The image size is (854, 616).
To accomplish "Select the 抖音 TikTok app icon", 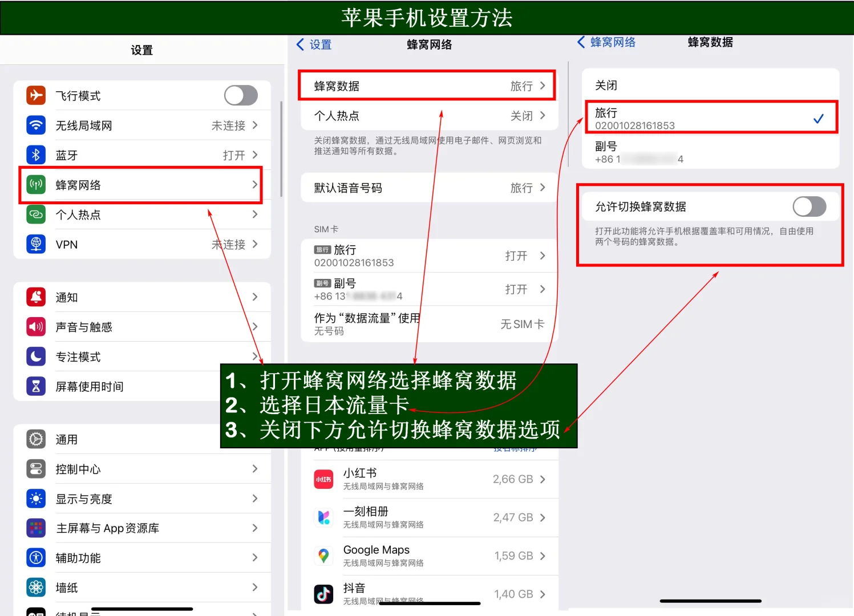I will (323, 594).
